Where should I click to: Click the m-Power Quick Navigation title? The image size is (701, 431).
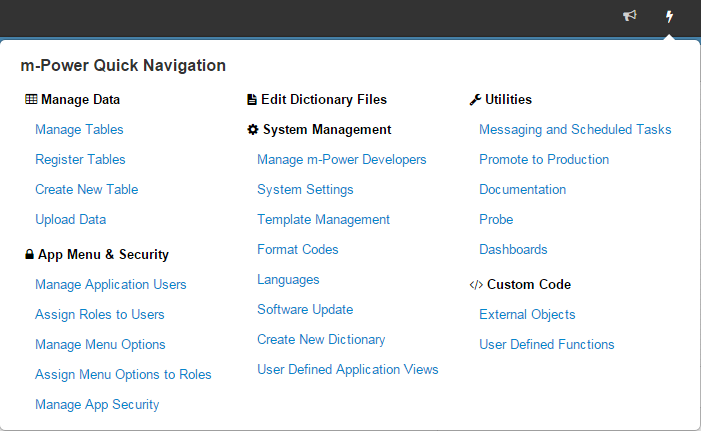point(123,65)
